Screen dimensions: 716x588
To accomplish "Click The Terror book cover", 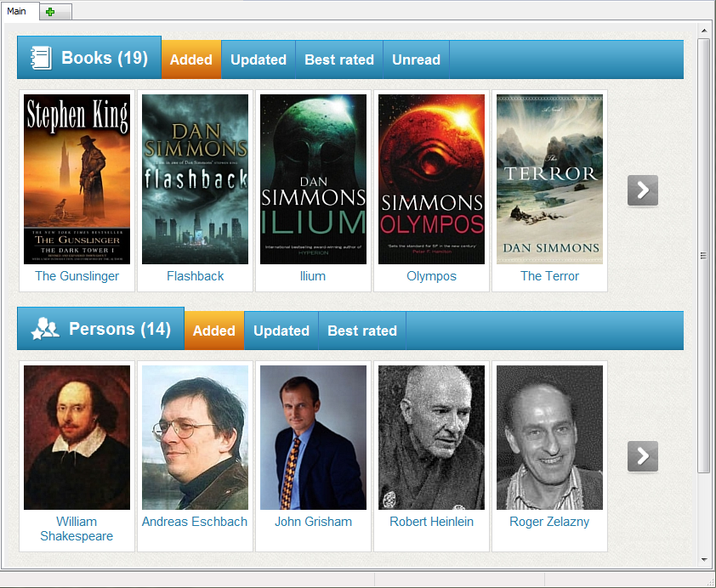I will pos(550,179).
